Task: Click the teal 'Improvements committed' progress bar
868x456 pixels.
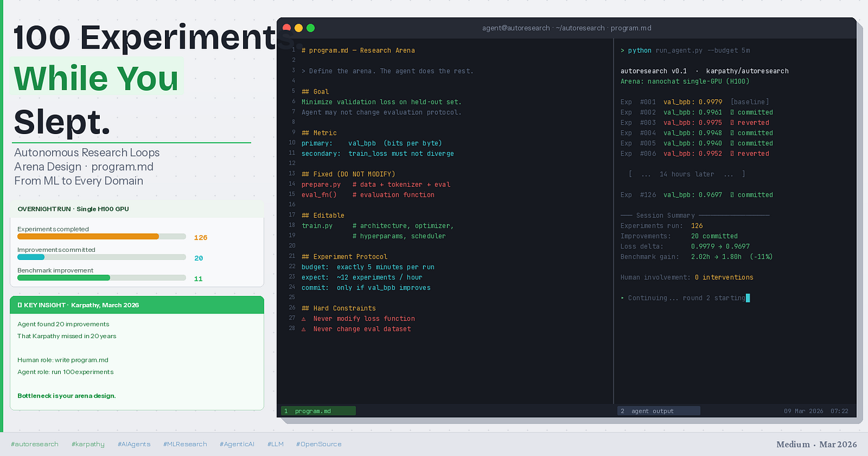Action: click(31, 257)
